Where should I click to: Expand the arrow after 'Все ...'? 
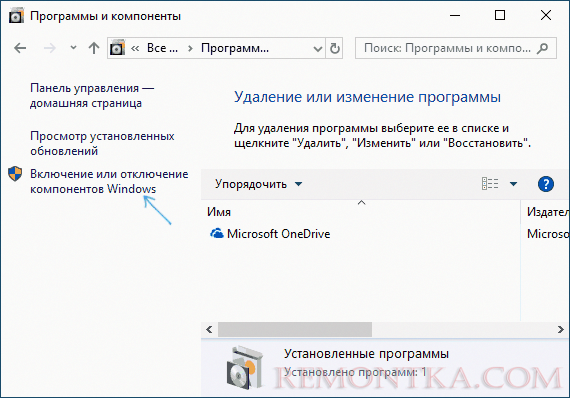[x=190, y=48]
